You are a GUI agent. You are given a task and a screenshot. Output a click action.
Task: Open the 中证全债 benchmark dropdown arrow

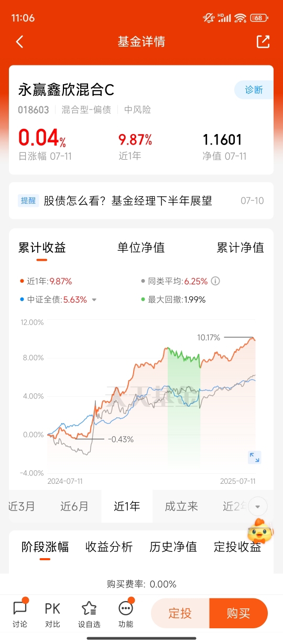click(94, 300)
